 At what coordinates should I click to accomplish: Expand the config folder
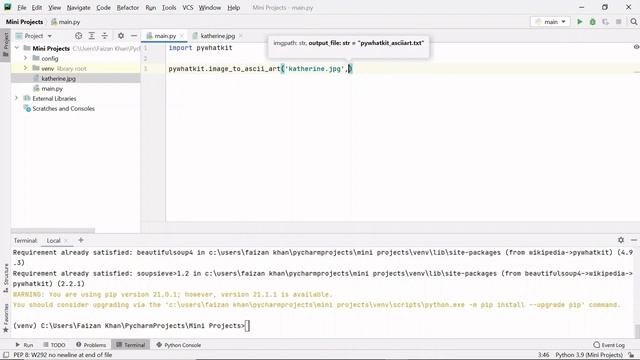(x=26, y=58)
